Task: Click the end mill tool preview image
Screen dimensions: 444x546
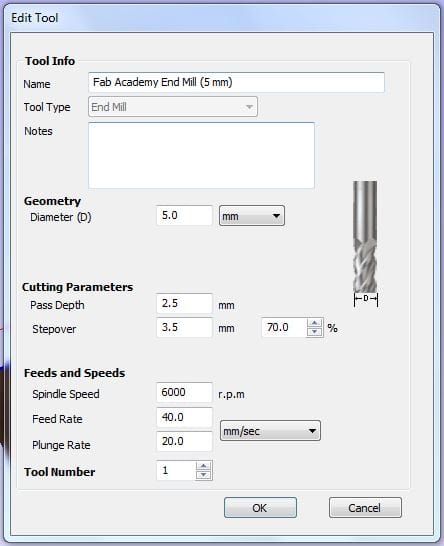Action: tap(365, 244)
